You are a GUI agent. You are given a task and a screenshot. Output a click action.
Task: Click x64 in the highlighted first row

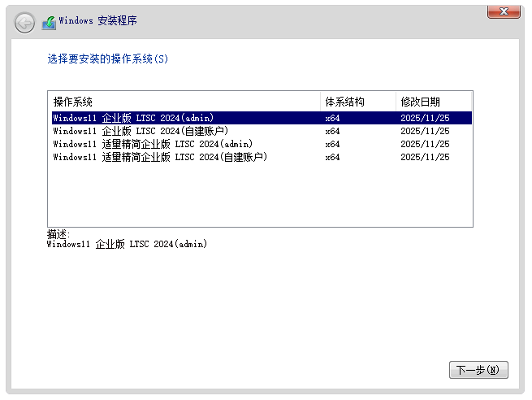click(332, 118)
